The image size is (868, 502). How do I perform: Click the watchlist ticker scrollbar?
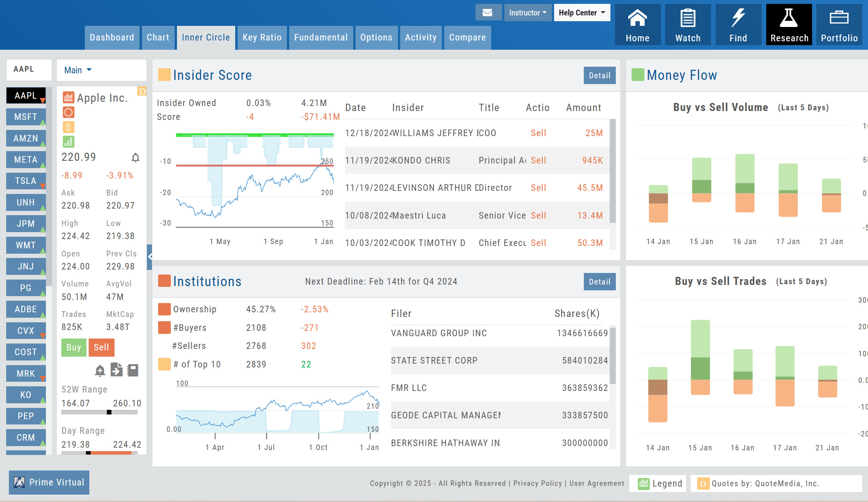pyautogui.click(x=49, y=187)
